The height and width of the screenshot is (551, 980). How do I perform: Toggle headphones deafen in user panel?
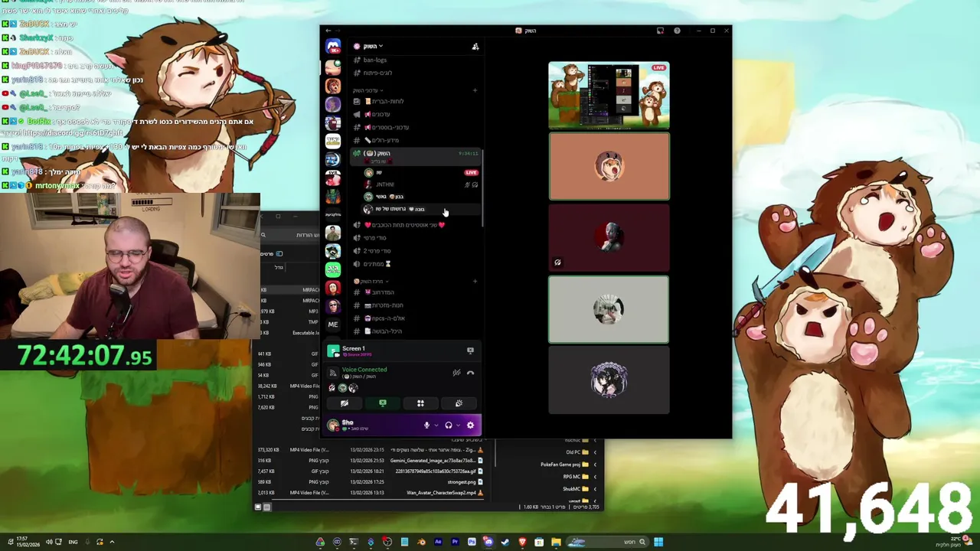[449, 425]
